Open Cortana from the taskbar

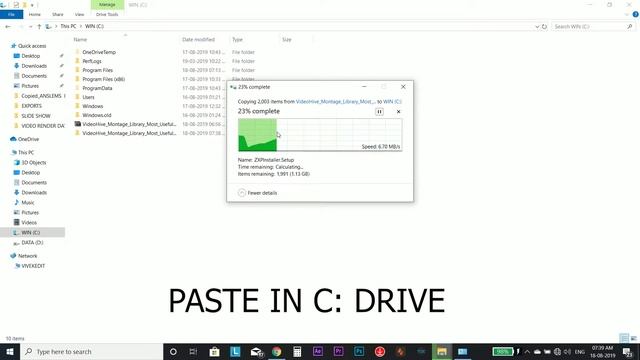coord(173,351)
